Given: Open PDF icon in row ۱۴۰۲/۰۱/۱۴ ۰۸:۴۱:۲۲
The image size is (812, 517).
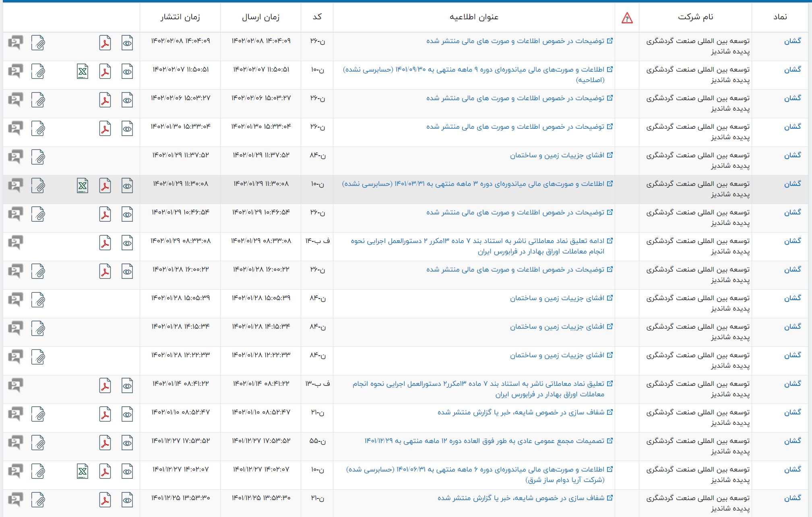Looking at the screenshot, I should pos(105,386).
